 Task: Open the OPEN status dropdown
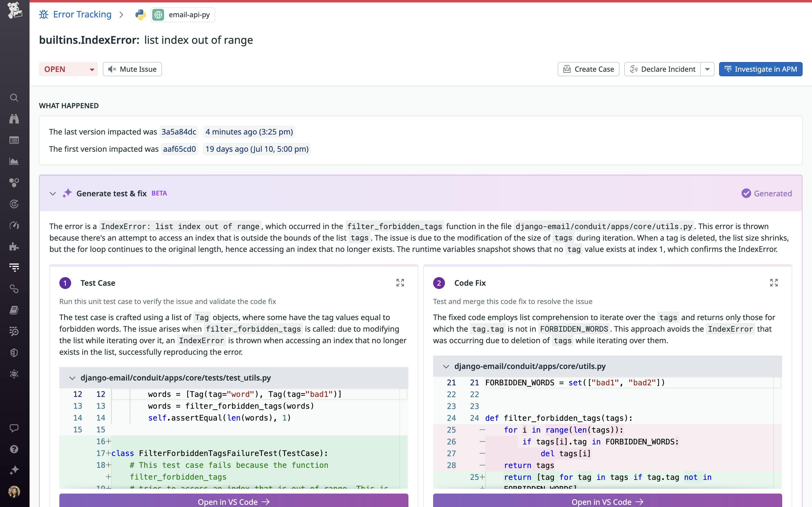pos(68,69)
